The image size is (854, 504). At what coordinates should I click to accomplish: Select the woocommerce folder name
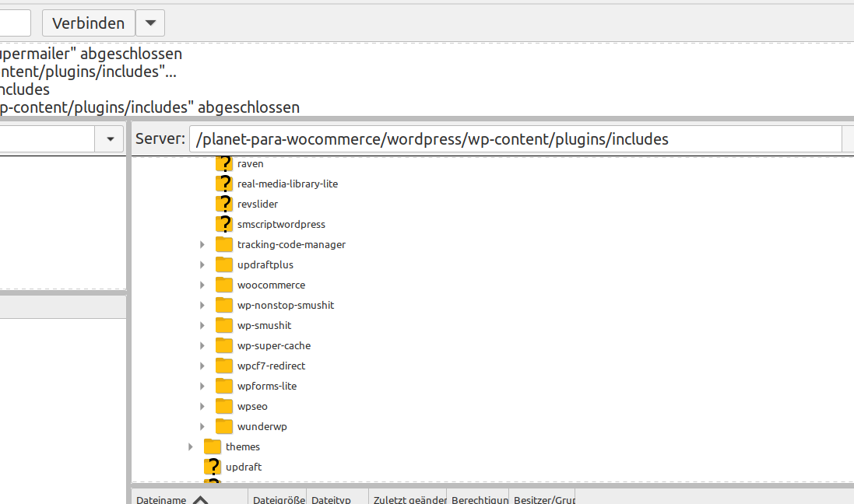pyautogui.click(x=271, y=285)
